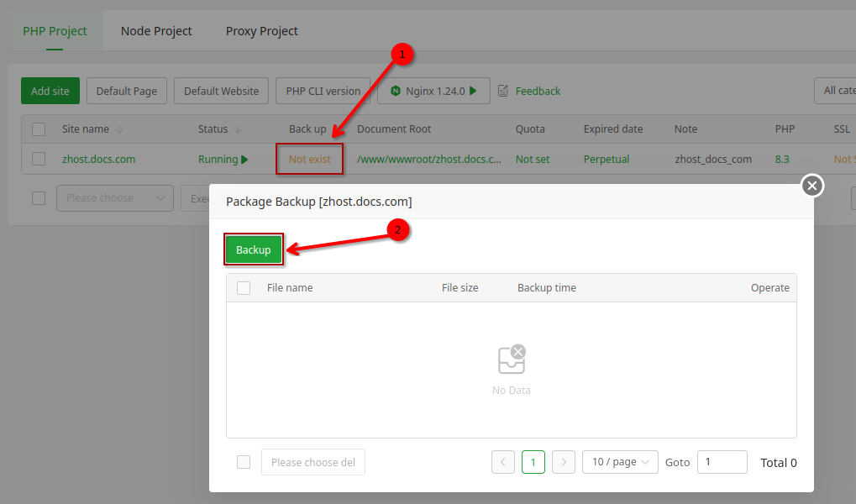Switch to the Proxy Project tab
The height and width of the screenshot is (504, 856).
click(x=261, y=31)
